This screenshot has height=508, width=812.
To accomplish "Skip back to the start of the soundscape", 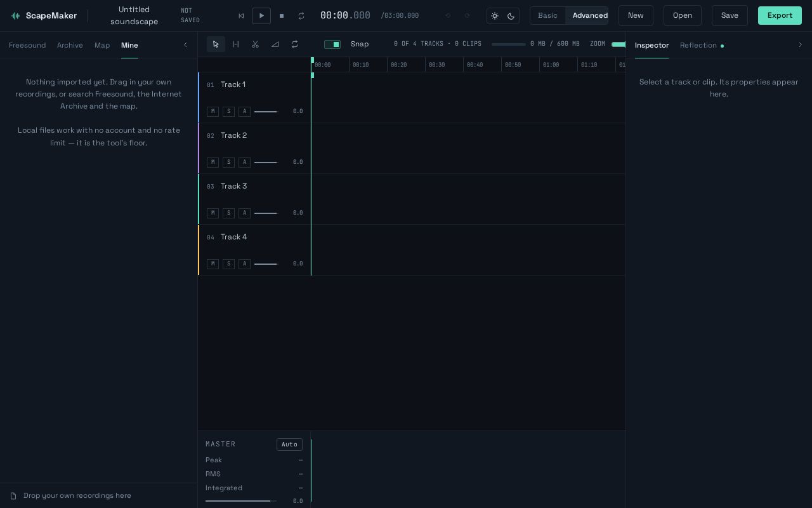I will coord(241,16).
